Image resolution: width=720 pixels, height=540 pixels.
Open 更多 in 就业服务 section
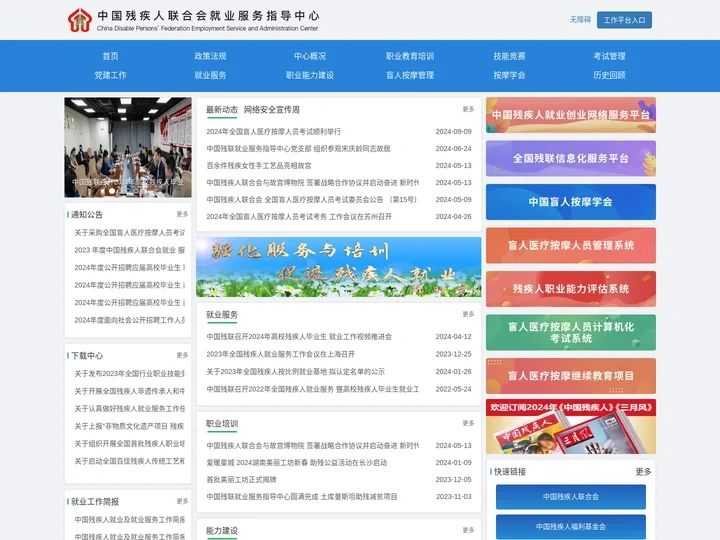pyautogui.click(x=468, y=315)
